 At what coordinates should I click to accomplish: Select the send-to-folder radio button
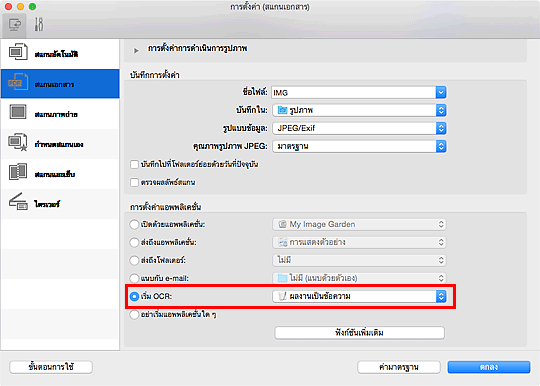click(x=134, y=260)
